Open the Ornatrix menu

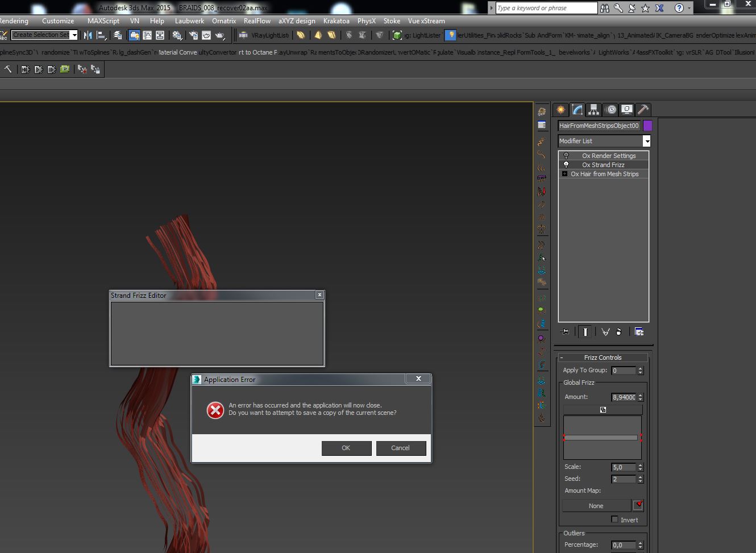pos(223,21)
